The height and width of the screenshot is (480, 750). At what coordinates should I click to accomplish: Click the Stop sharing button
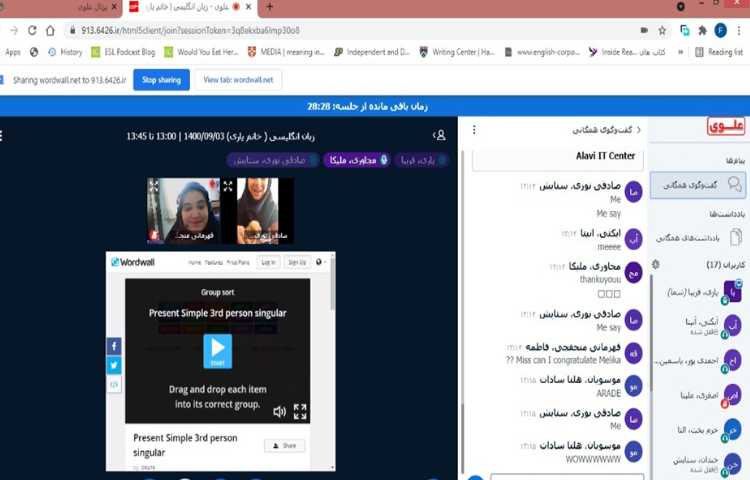point(161,80)
